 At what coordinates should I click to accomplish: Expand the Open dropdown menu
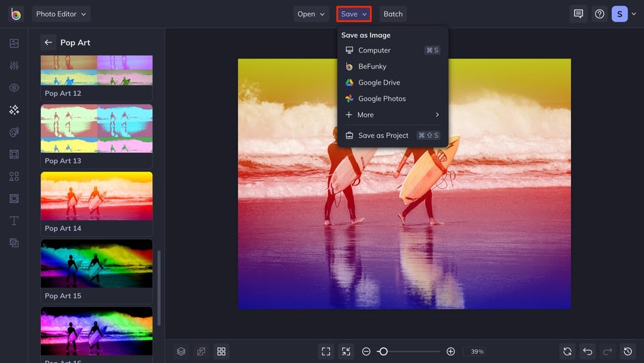coord(311,14)
